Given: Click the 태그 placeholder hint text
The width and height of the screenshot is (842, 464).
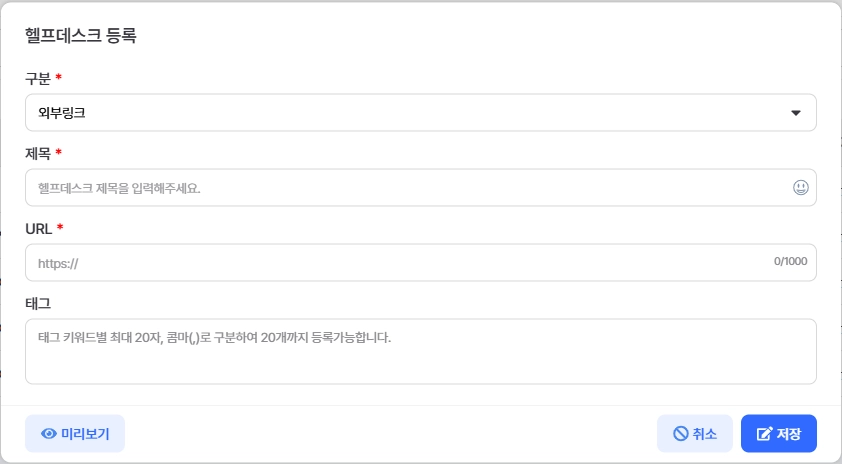Looking at the screenshot, I should tap(214, 337).
